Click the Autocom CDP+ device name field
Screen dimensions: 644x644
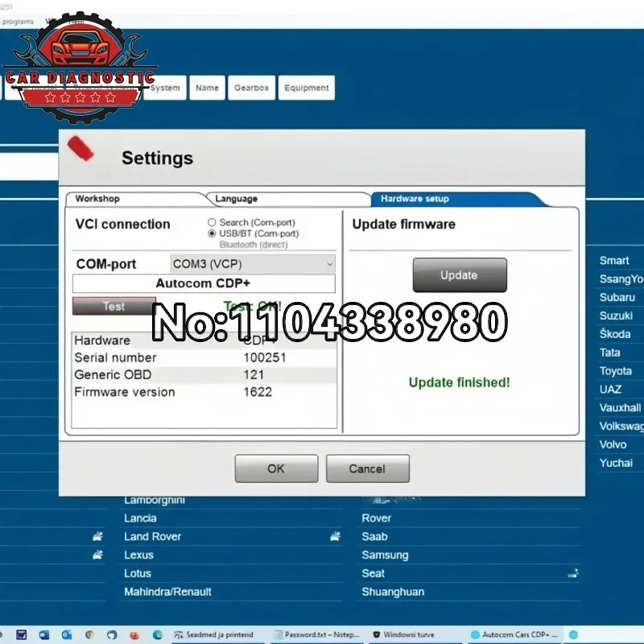click(x=204, y=283)
